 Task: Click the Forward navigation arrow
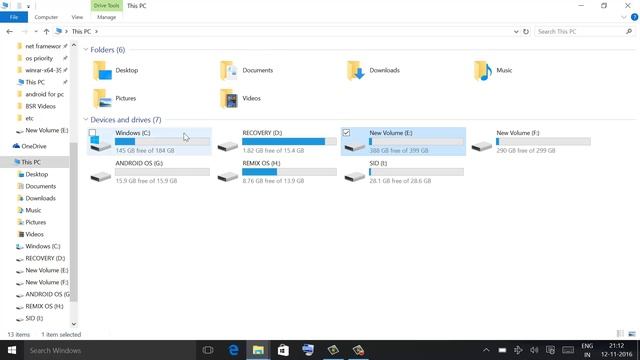pyautogui.click(x=24, y=31)
